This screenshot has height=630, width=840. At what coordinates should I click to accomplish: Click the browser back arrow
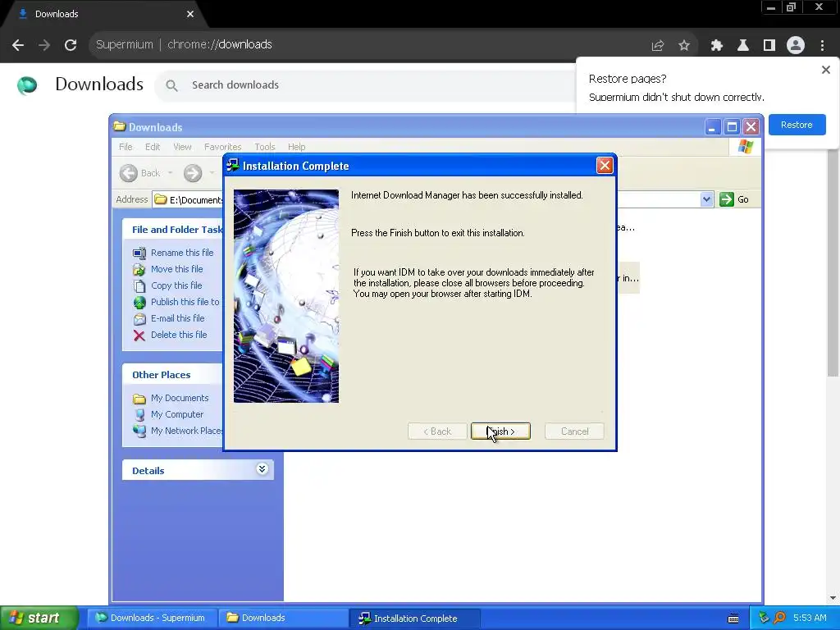click(x=18, y=45)
